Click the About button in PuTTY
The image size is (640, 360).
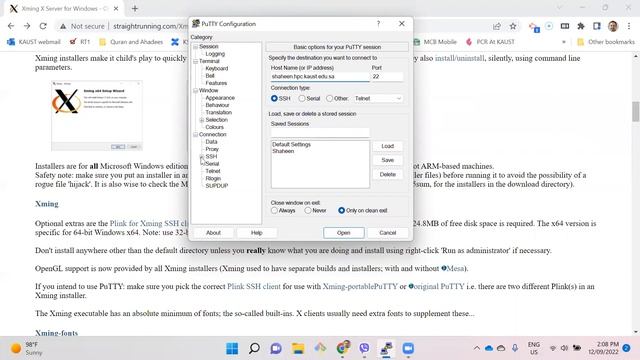[x=213, y=233]
